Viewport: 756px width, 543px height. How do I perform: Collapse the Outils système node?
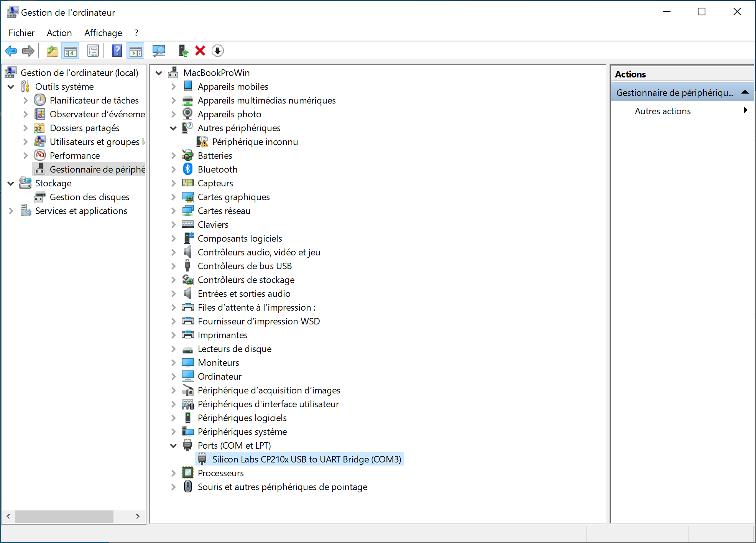click(x=11, y=87)
